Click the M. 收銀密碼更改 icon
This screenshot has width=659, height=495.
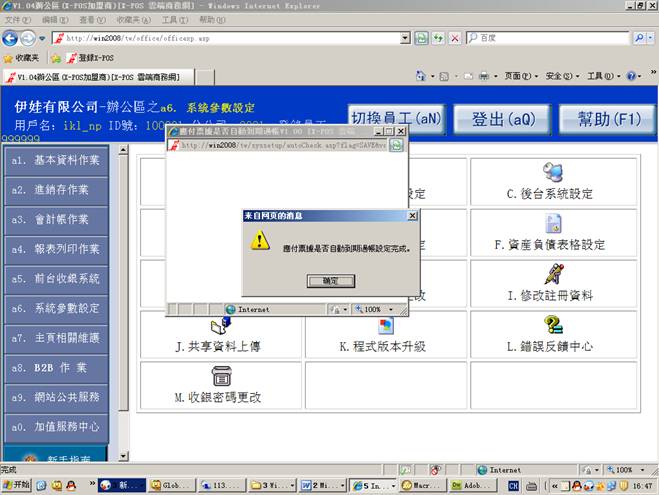pos(222,376)
